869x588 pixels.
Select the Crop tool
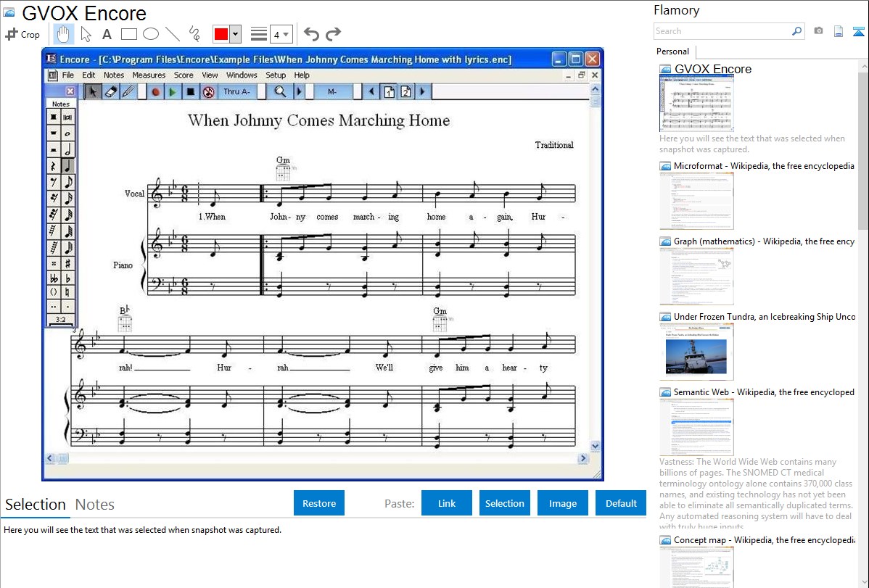pyautogui.click(x=22, y=34)
